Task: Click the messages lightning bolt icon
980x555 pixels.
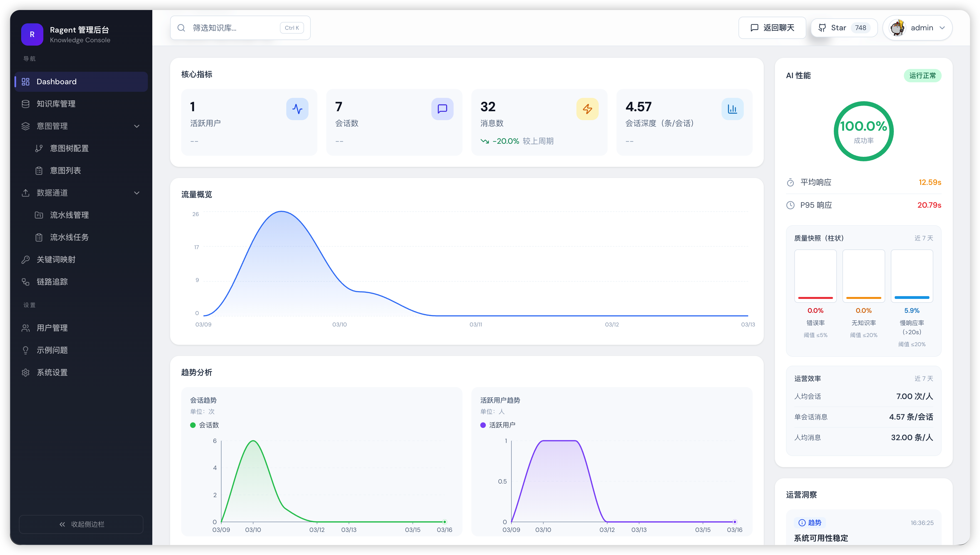Action: pos(587,109)
